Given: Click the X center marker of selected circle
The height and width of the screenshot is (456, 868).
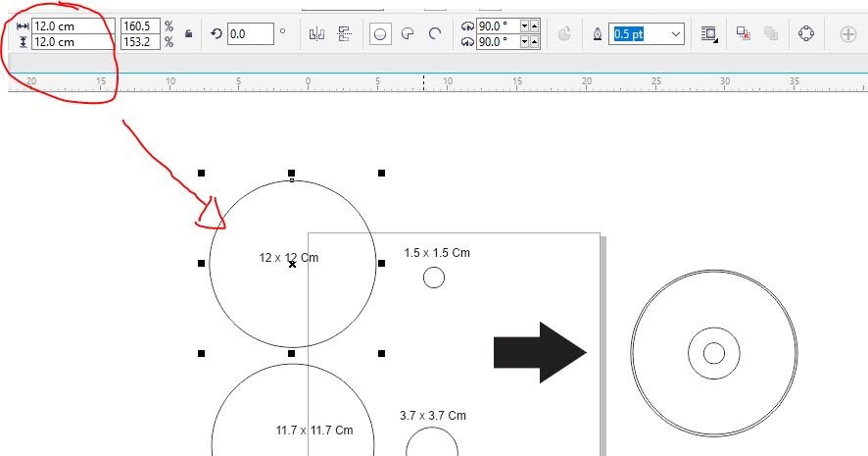Looking at the screenshot, I should coord(292,265).
